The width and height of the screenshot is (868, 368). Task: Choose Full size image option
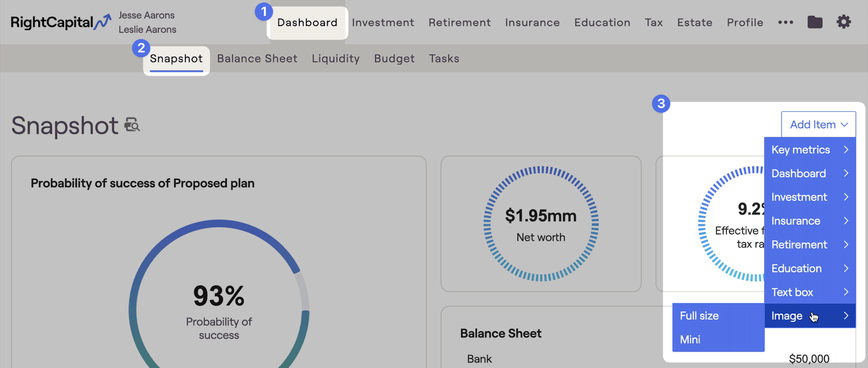[718, 316]
